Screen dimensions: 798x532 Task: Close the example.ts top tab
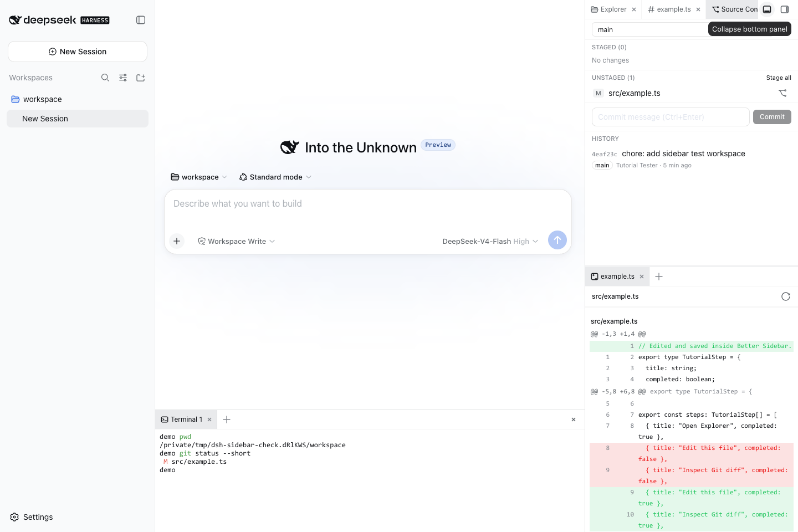coord(698,9)
